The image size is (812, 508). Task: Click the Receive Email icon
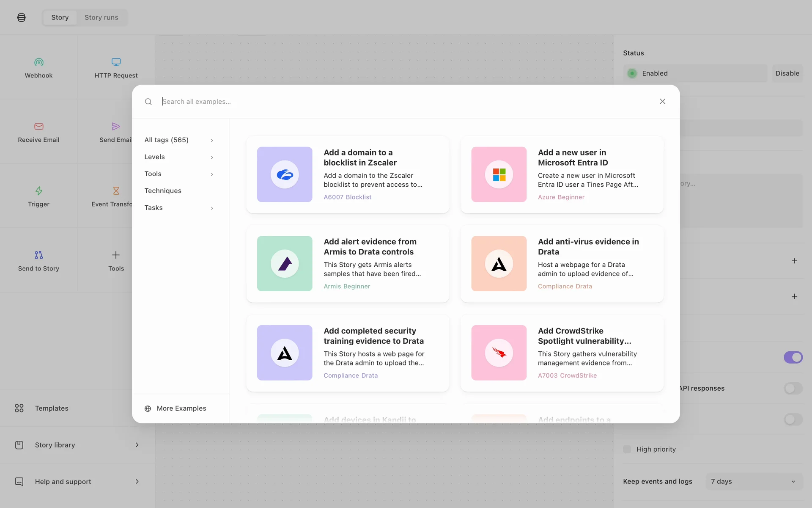[x=38, y=127]
